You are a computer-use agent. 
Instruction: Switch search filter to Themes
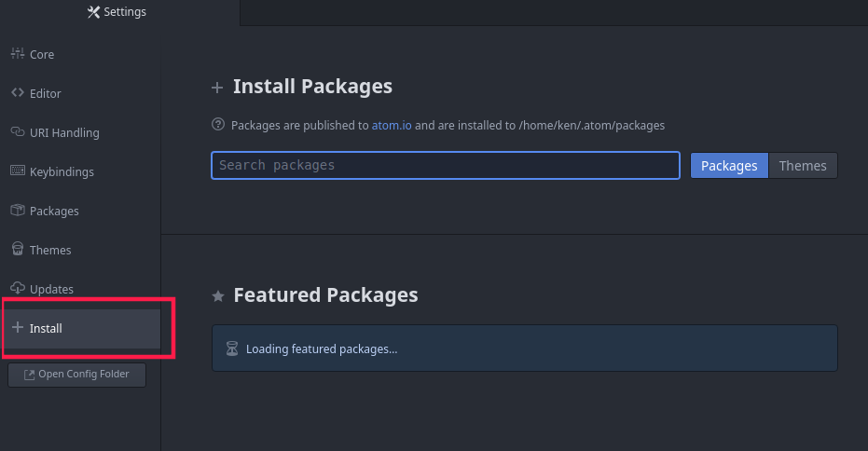[x=803, y=166]
